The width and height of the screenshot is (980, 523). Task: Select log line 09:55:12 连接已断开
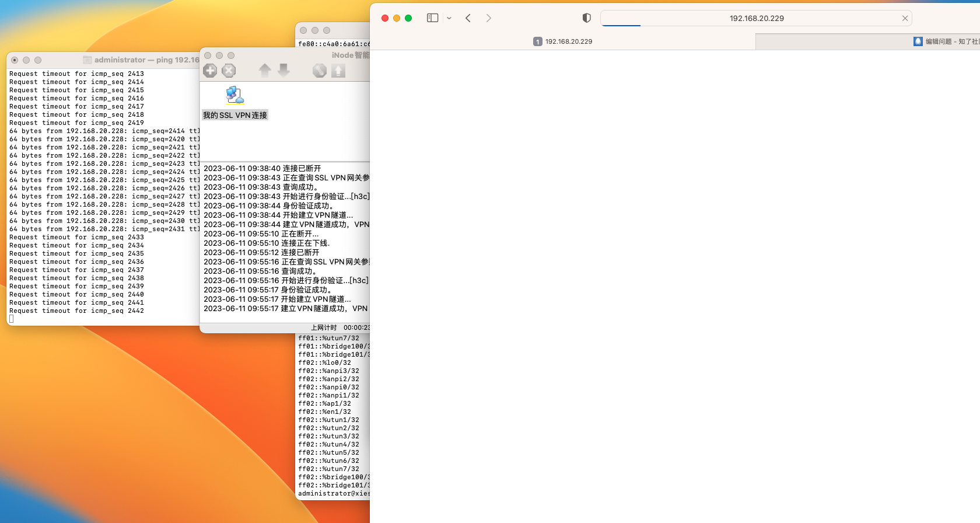click(x=261, y=252)
